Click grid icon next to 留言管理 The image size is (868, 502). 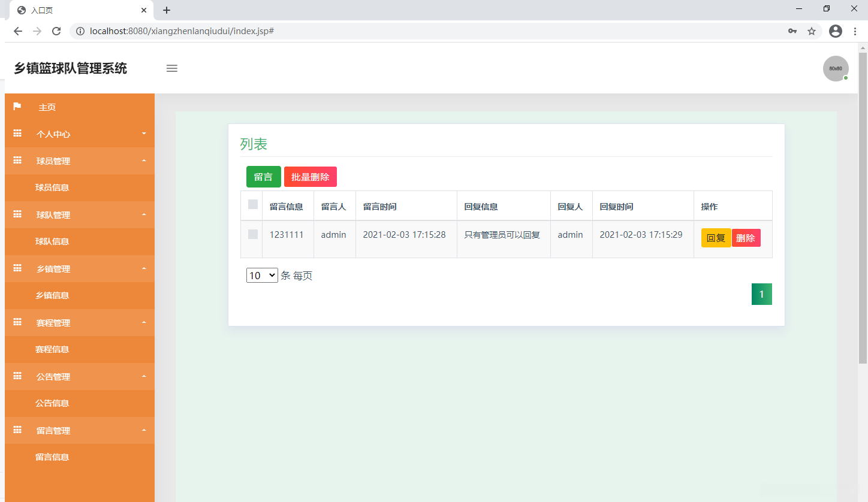click(17, 430)
